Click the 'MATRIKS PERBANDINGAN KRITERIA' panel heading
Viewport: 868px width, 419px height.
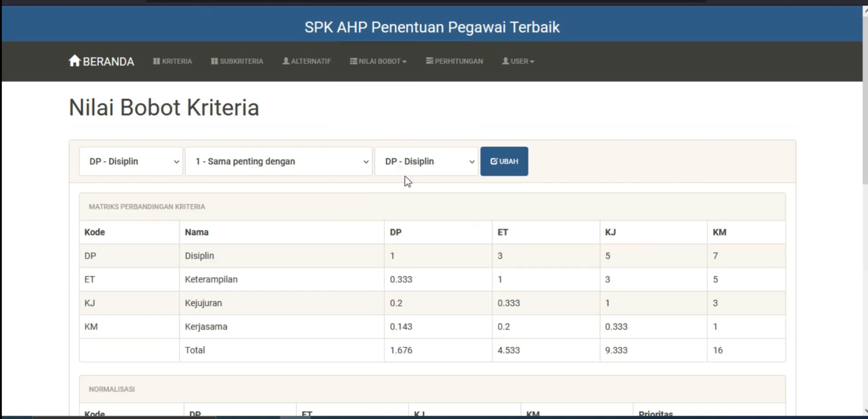(x=147, y=207)
